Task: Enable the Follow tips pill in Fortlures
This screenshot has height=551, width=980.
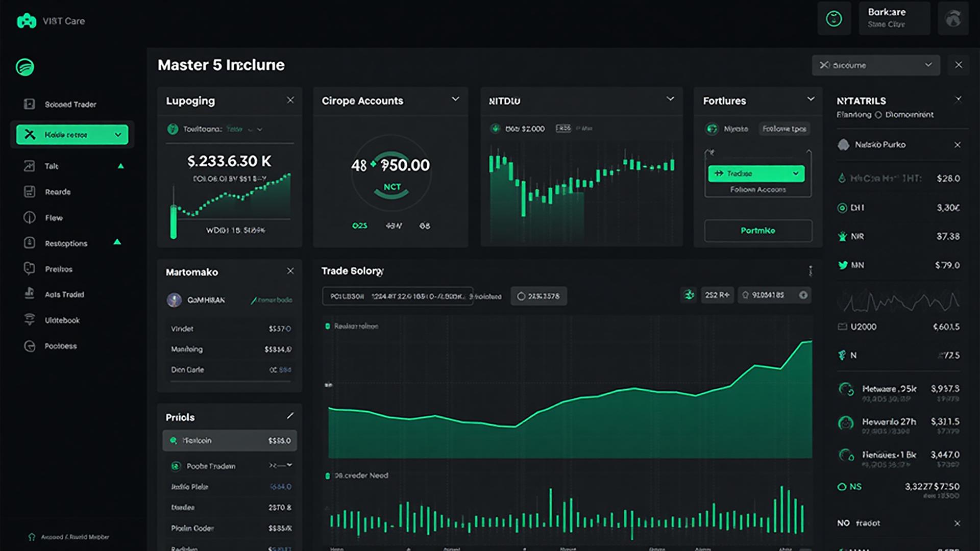Action: tap(785, 129)
